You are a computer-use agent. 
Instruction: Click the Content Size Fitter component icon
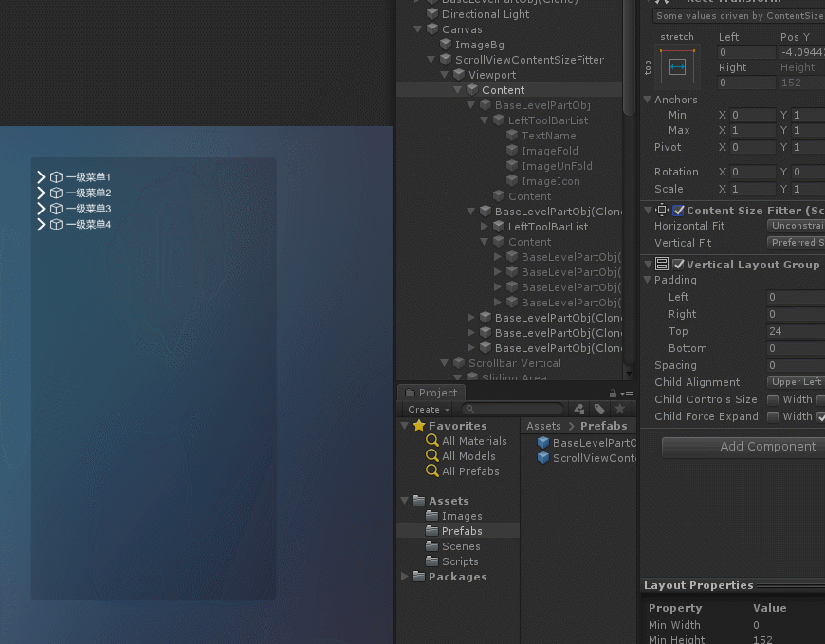point(662,210)
